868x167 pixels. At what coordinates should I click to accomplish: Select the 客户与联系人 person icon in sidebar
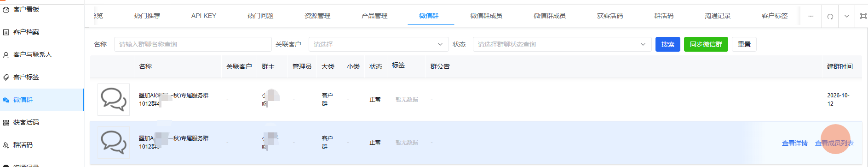tap(6, 54)
